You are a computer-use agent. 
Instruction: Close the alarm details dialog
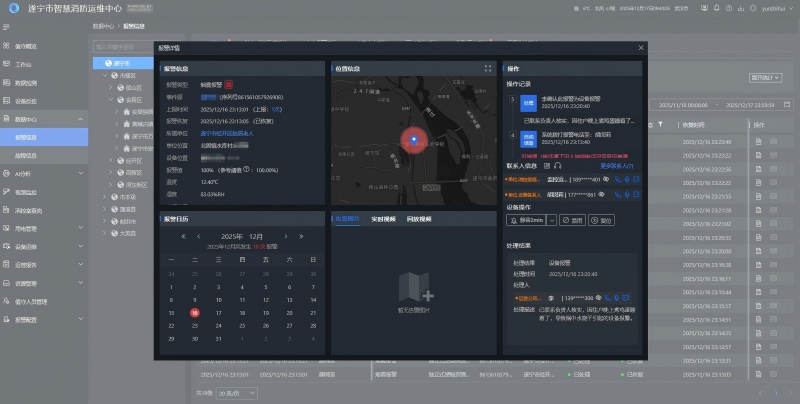pos(641,47)
